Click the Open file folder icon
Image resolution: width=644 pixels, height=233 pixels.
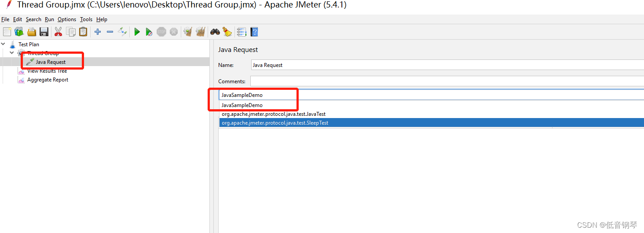32,32
